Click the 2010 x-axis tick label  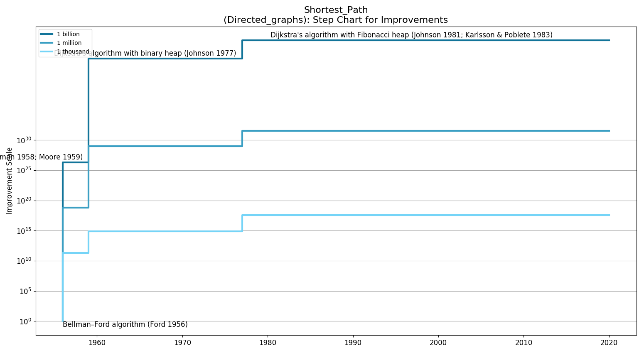[524, 343]
